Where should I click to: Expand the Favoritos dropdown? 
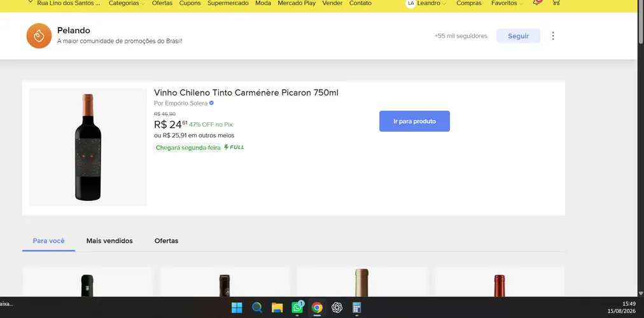507,3
